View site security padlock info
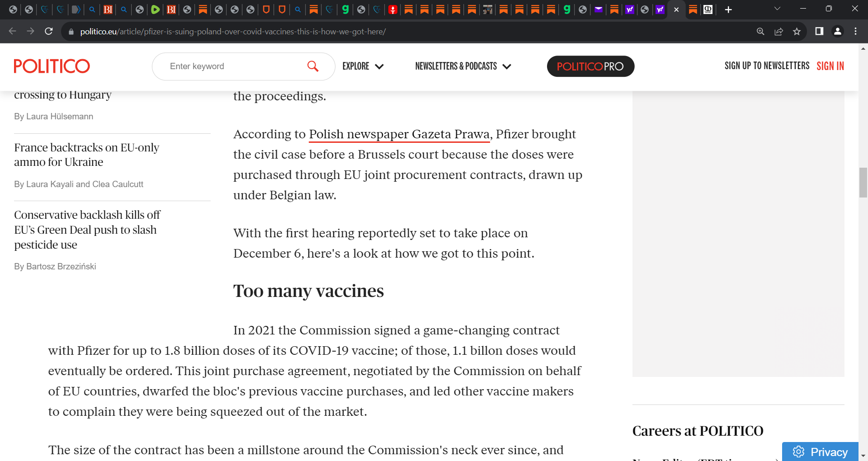 tap(71, 32)
